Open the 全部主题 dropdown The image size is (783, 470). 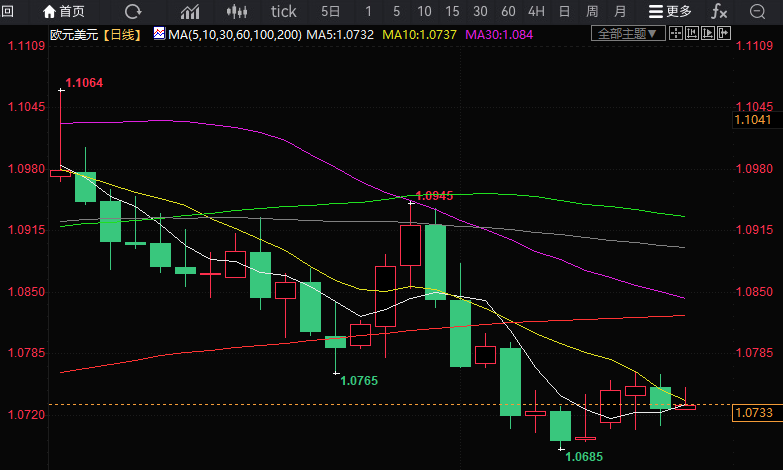point(628,33)
